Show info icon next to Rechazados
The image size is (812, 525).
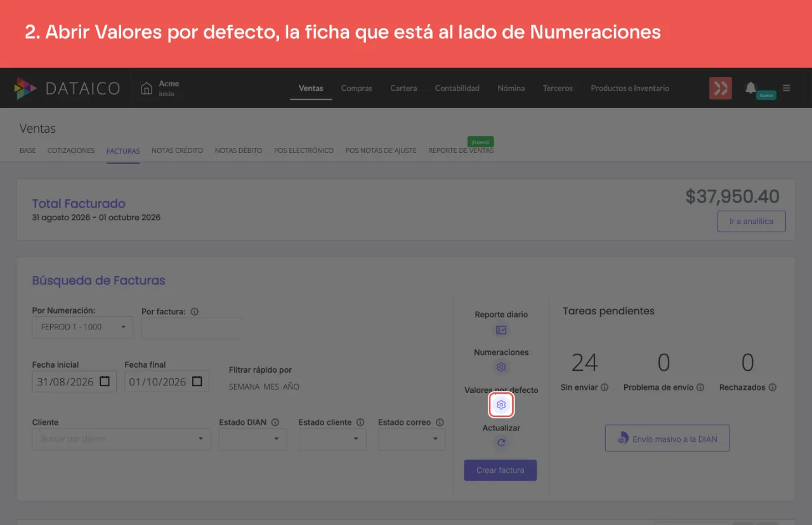click(773, 387)
